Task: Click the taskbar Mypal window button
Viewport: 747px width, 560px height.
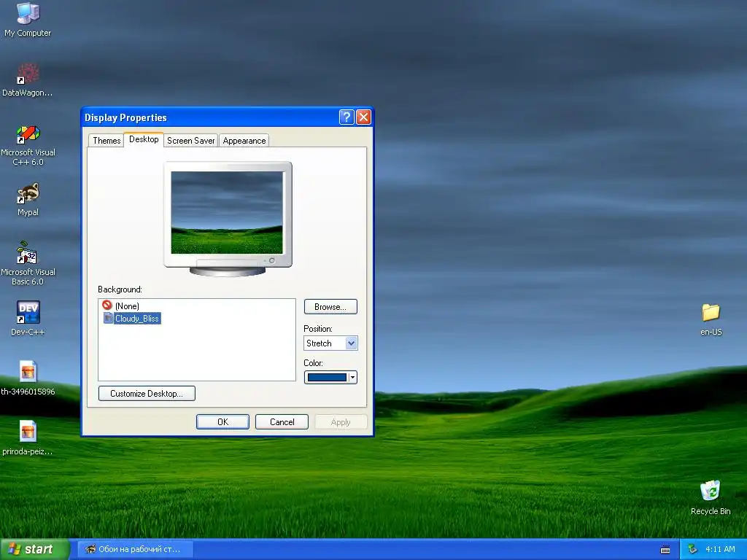Action: click(135, 550)
